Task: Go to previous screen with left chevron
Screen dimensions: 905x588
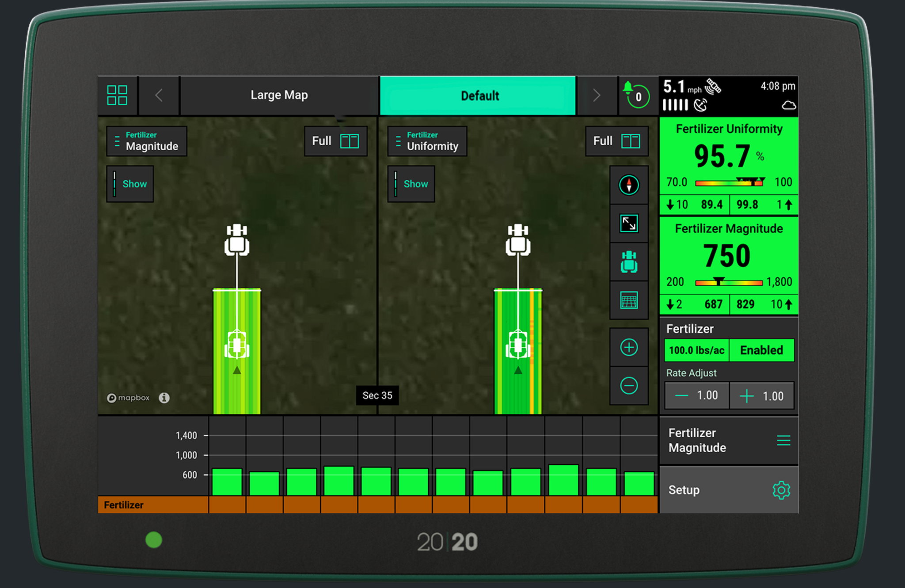Action: click(x=159, y=95)
